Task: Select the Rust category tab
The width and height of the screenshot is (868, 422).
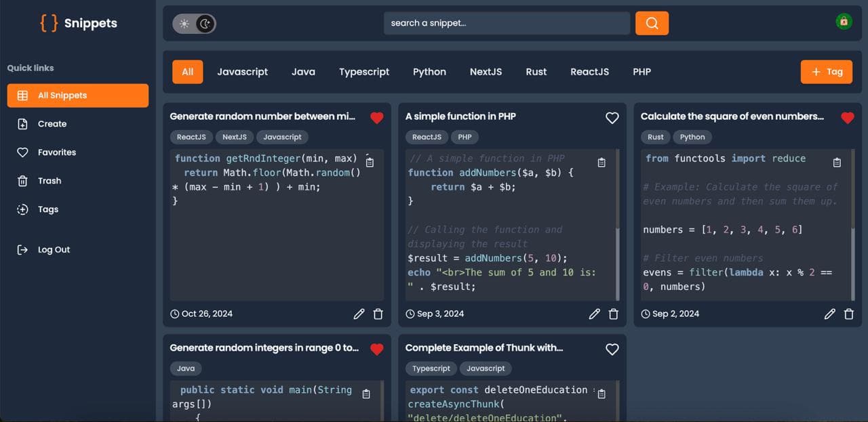Action: pos(536,71)
